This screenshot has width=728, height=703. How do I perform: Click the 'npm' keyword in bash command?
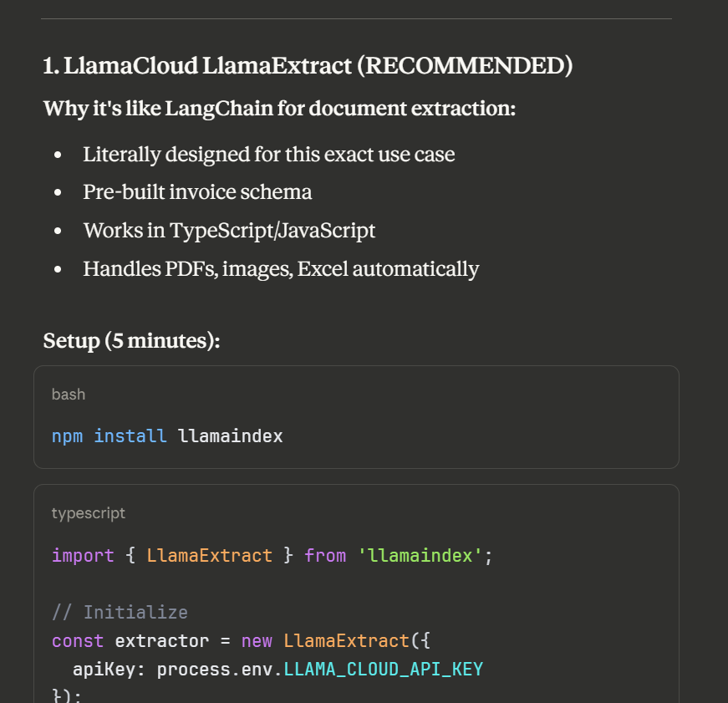pyautogui.click(x=67, y=436)
